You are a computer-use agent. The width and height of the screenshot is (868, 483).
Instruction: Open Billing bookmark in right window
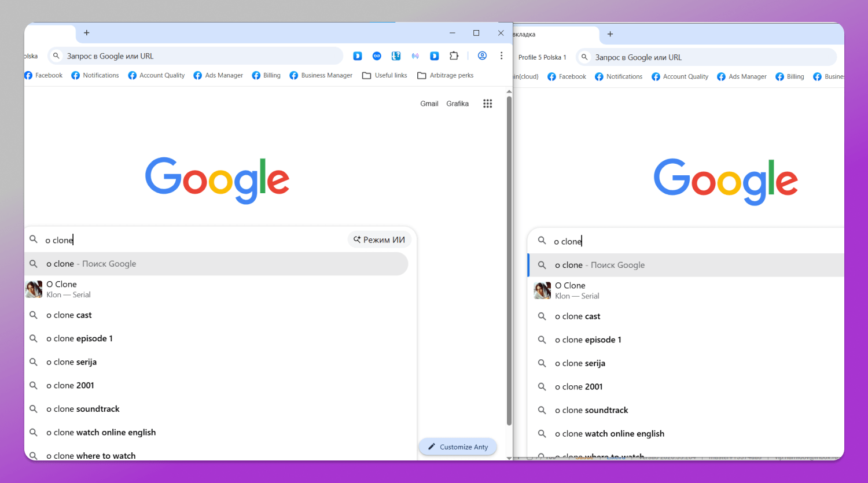[790, 76]
